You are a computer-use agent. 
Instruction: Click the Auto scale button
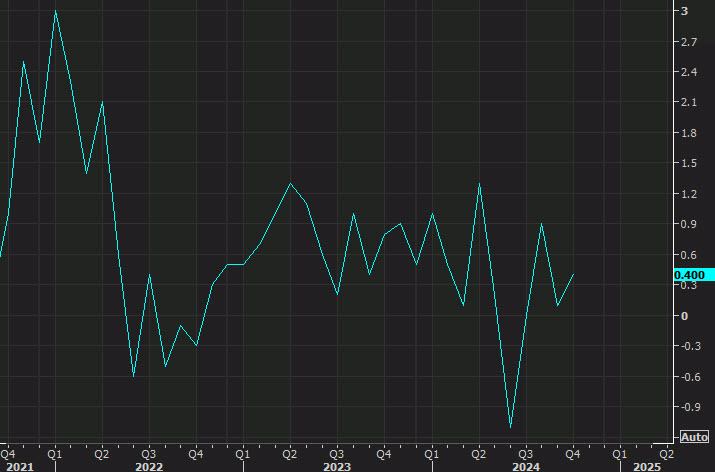(x=694, y=437)
